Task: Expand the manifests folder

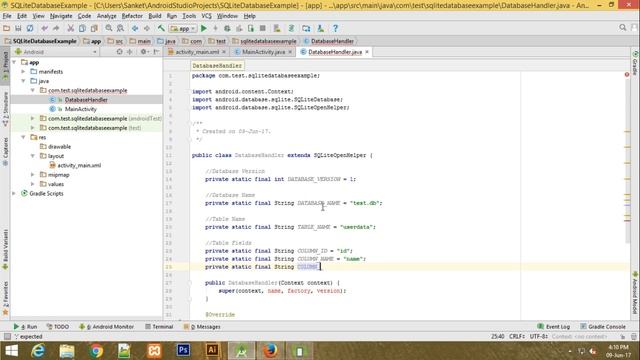Action: point(23,72)
